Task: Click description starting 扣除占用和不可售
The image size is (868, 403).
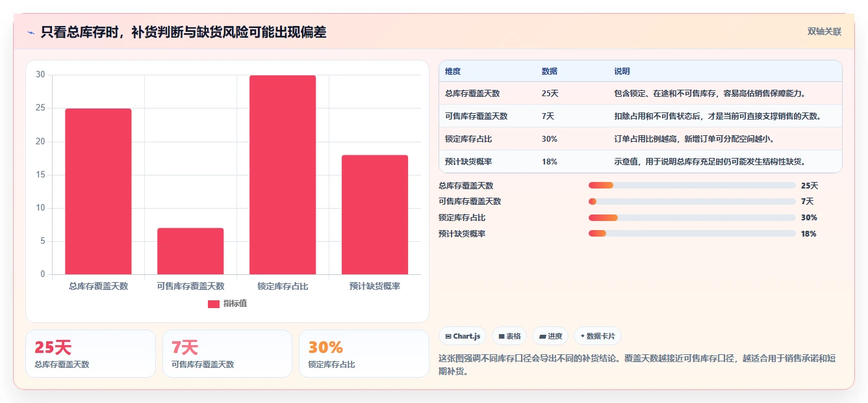Action: tap(718, 116)
